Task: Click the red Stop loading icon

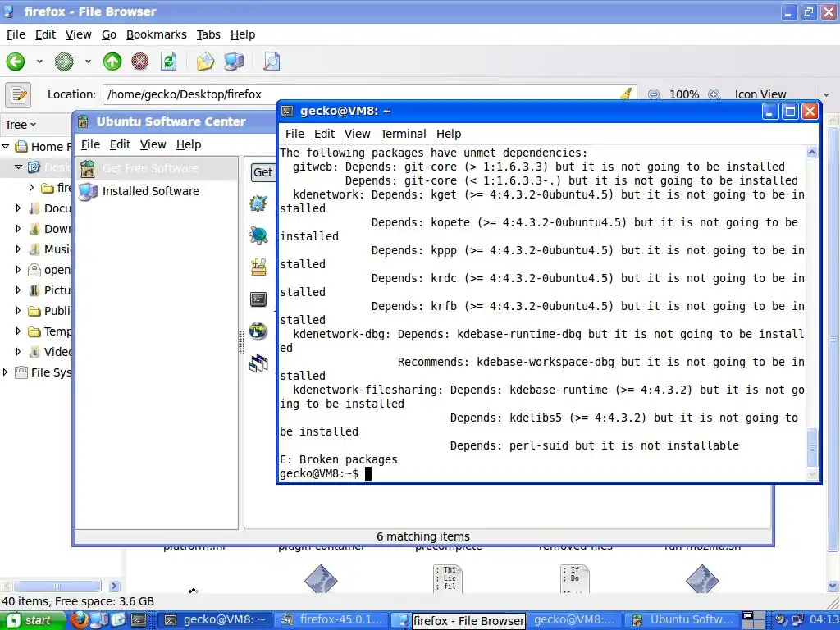Action: click(x=139, y=62)
